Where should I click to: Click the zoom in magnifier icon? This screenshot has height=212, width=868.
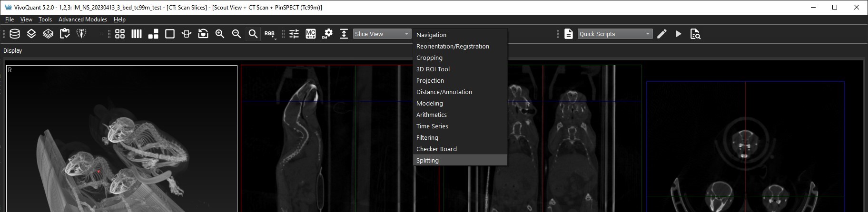pyautogui.click(x=220, y=34)
